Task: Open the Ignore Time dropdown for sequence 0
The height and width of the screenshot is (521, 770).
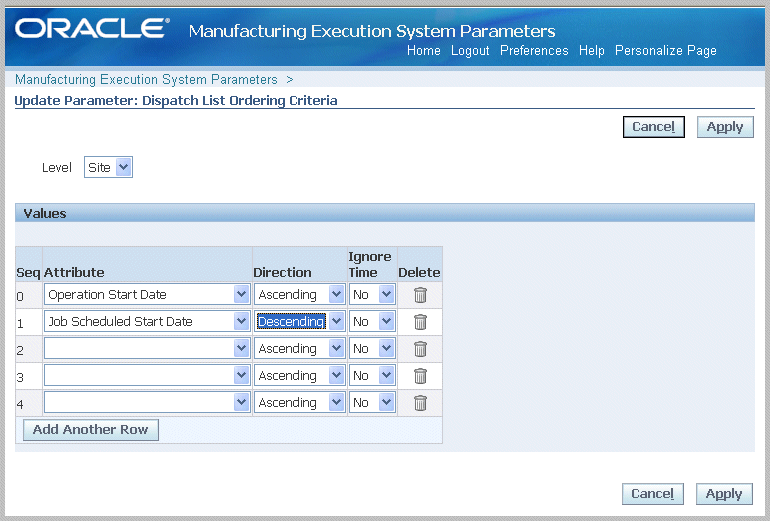Action: tap(372, 295)
